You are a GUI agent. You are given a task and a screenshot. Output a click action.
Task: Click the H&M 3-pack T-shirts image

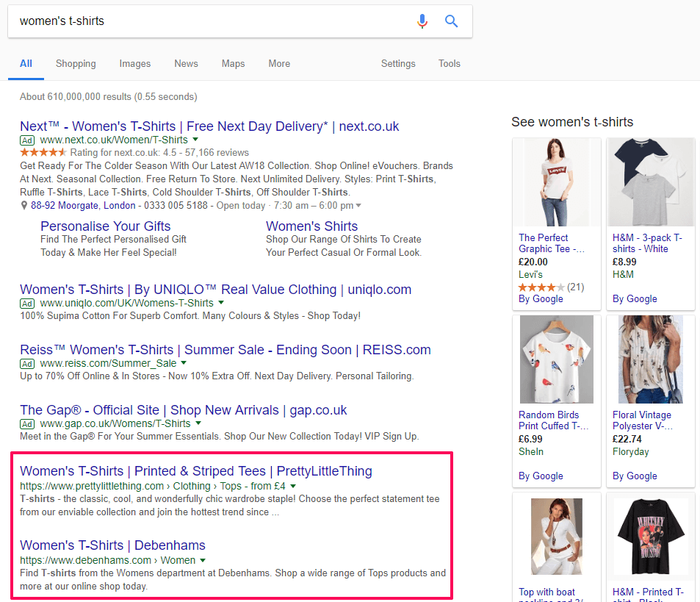[651, 182]
